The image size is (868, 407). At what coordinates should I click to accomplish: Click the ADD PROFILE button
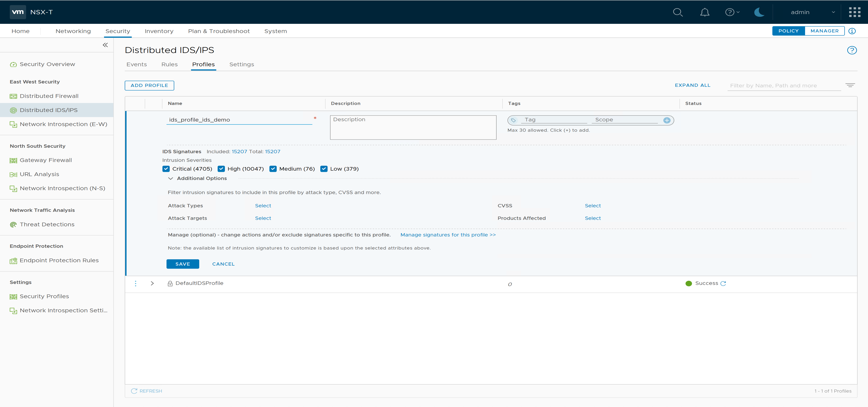coord(149,86)
